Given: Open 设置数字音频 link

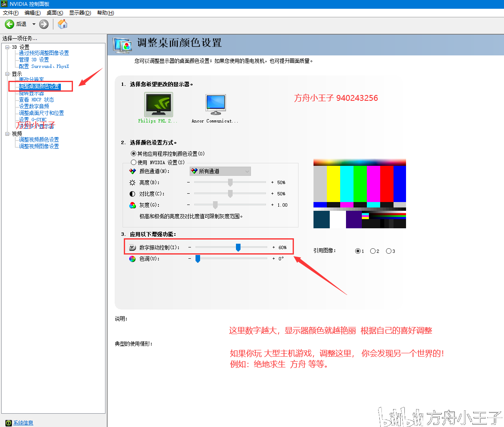Looking at the screenshot, I should [x=34, y=106].
